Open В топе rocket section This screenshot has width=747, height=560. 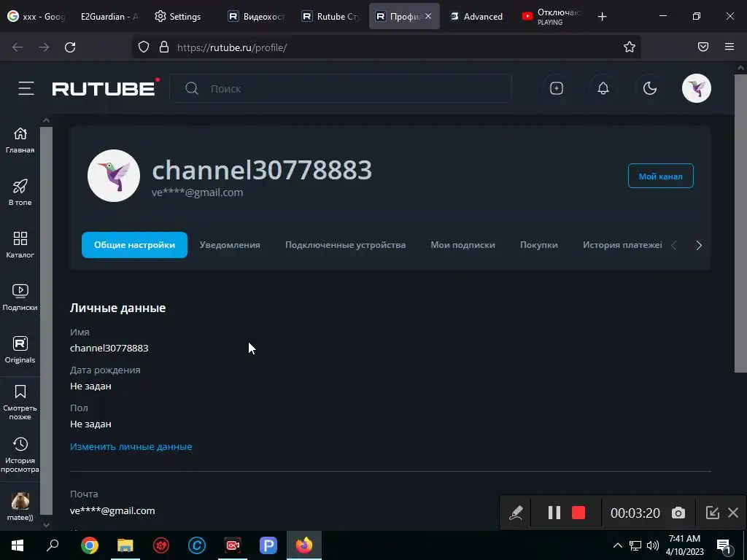click(20, 192)
